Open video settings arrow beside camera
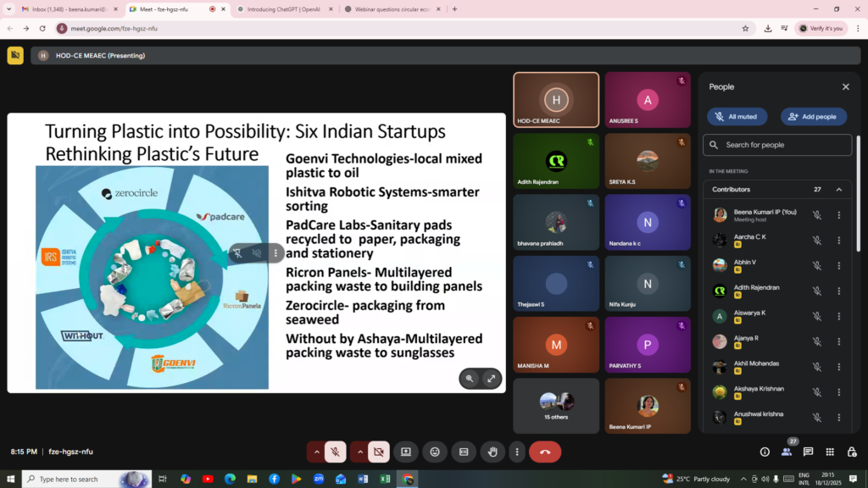This screenshot has height=488, width=868. click(359, 452)
